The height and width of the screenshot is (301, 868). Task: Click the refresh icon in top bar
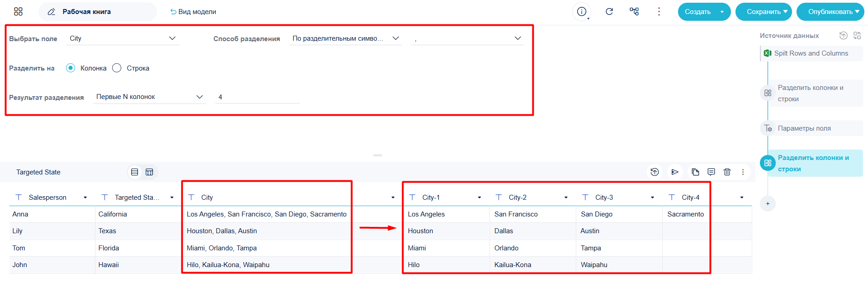[609, 12]
